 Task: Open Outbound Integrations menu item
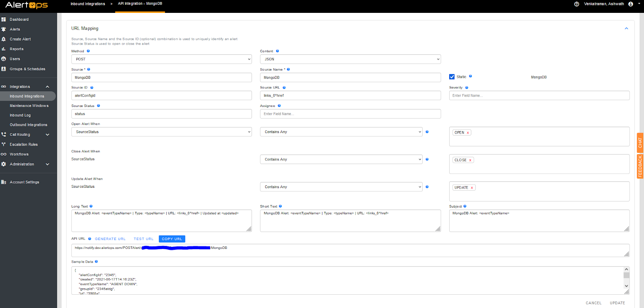(29, 125)
